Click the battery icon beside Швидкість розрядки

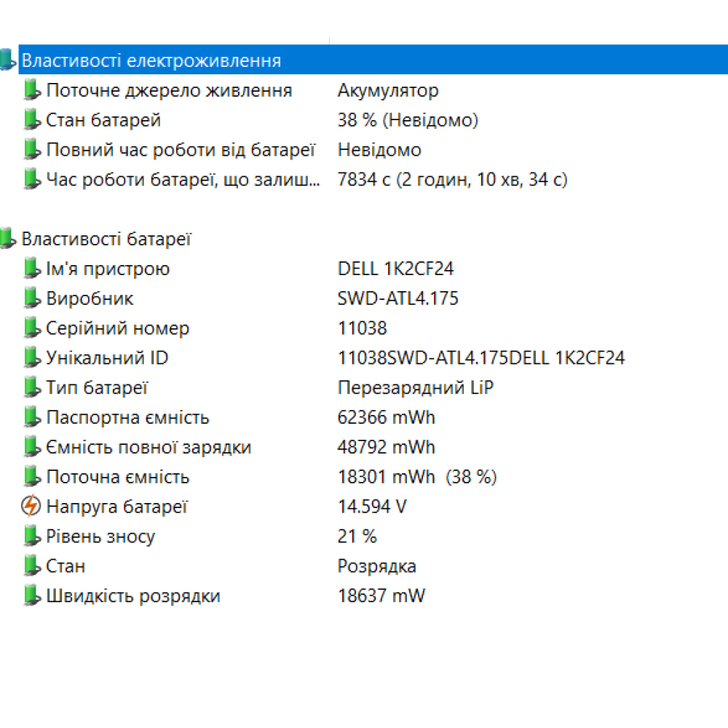tap(33, 596)
